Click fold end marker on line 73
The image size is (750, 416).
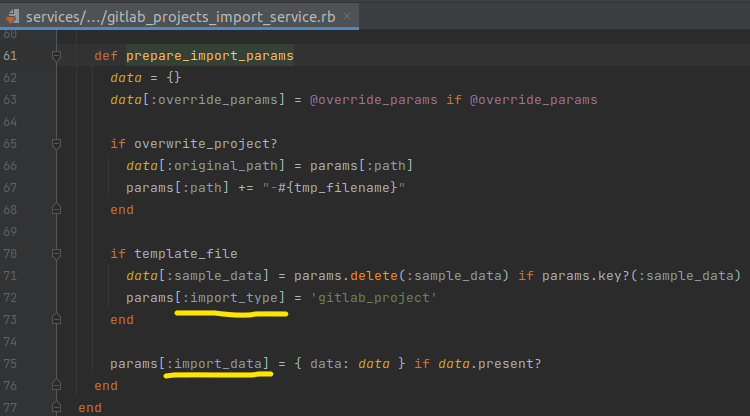[x=56, y=319]
